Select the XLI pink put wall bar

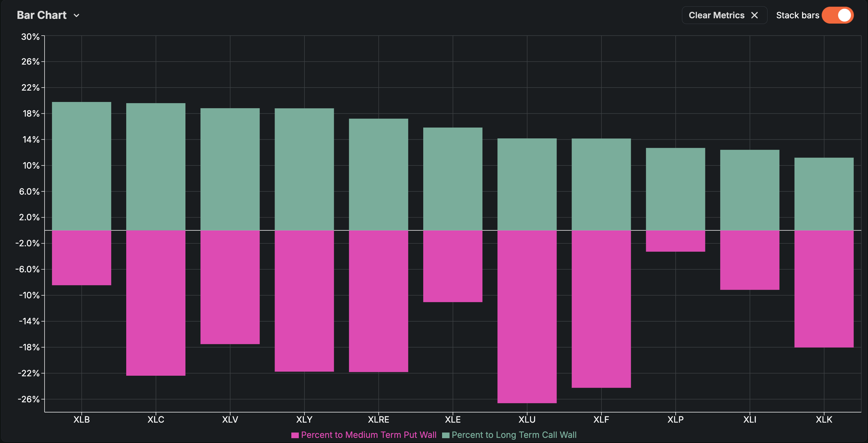tap(750, 260)
